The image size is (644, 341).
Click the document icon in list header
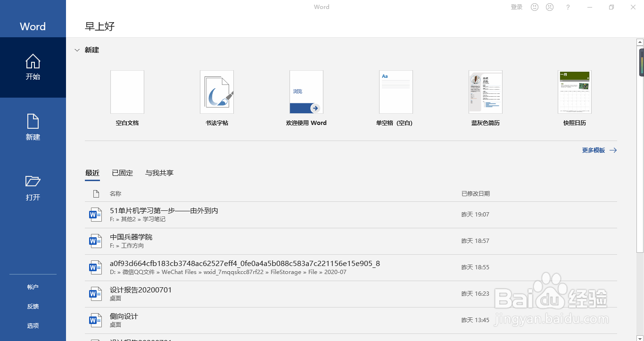click(96, 194)
